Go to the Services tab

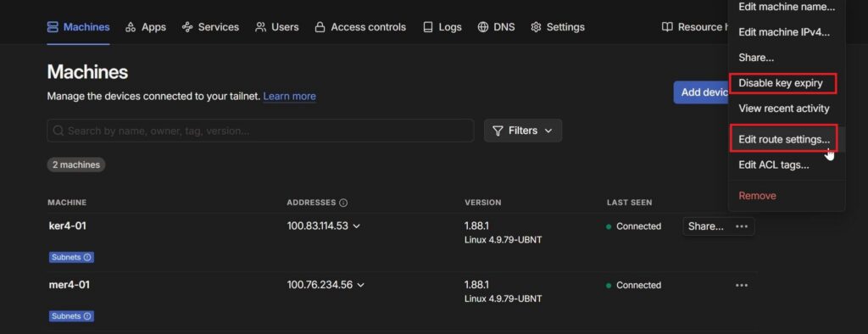pos(211,27)
